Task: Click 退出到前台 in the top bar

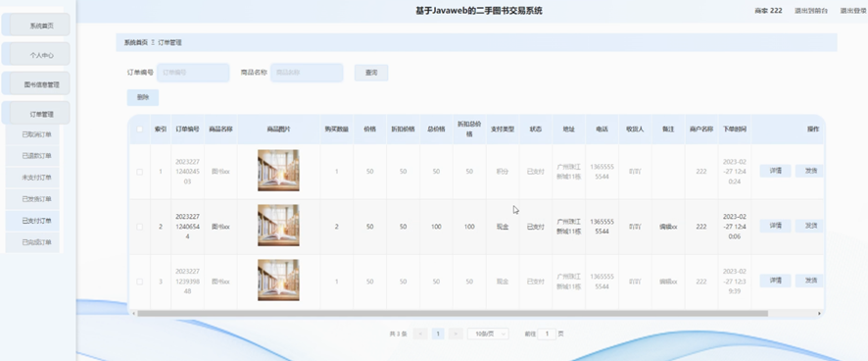Action: (811, 11)
